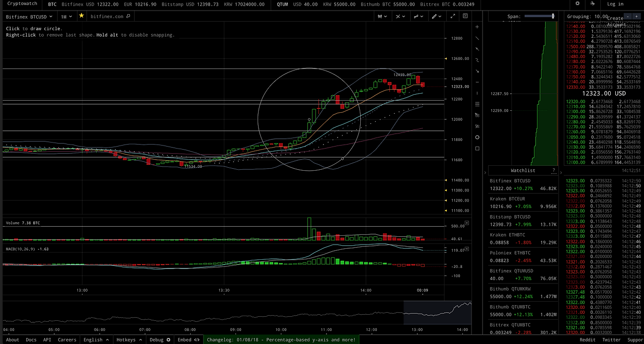
Task: Open the BTC menu in top bar
Action: click(x=52, y=4)
